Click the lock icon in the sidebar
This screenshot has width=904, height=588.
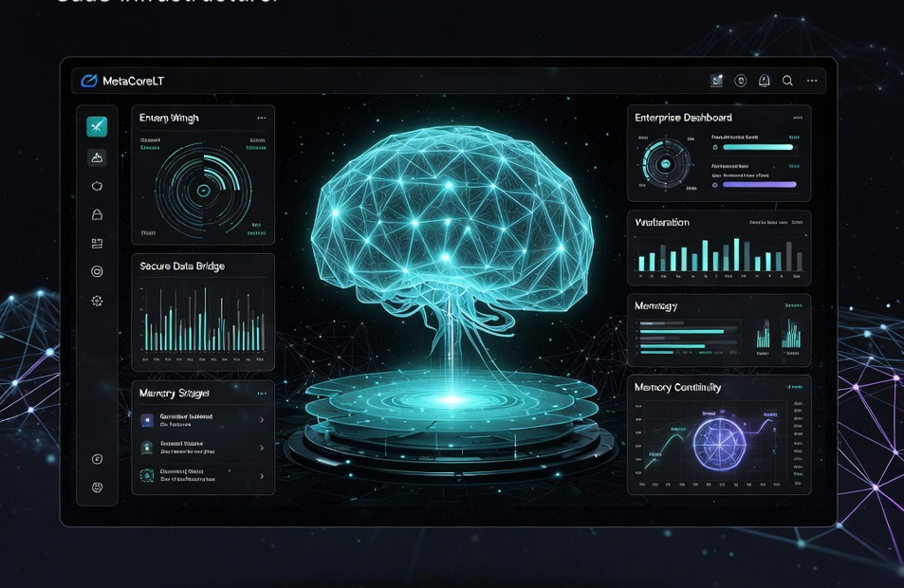97,215
